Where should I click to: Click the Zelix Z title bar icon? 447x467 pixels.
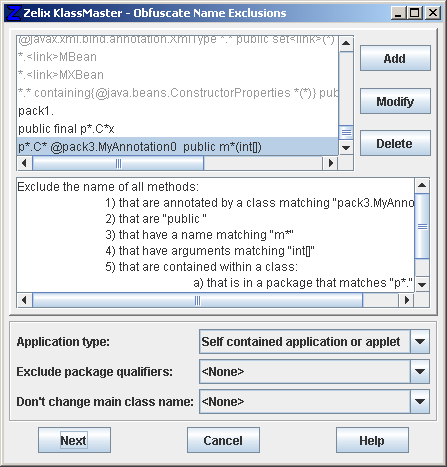14,13
